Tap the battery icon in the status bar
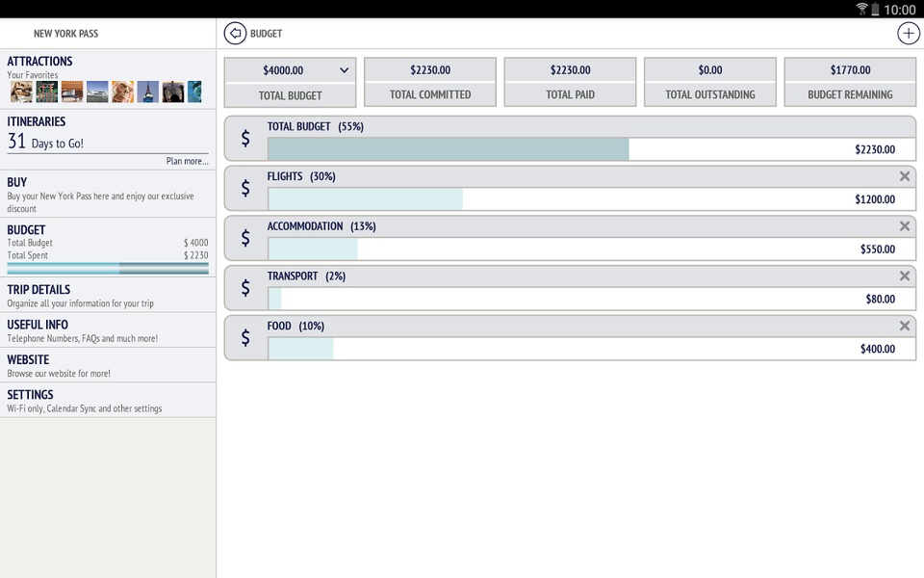Screen dimensions: 924x578 pos(875,9)
